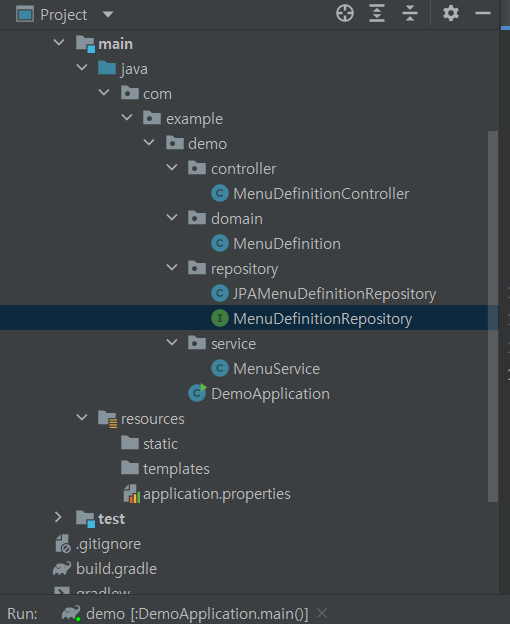Click the resources folder icon

(x=107, y=419)
